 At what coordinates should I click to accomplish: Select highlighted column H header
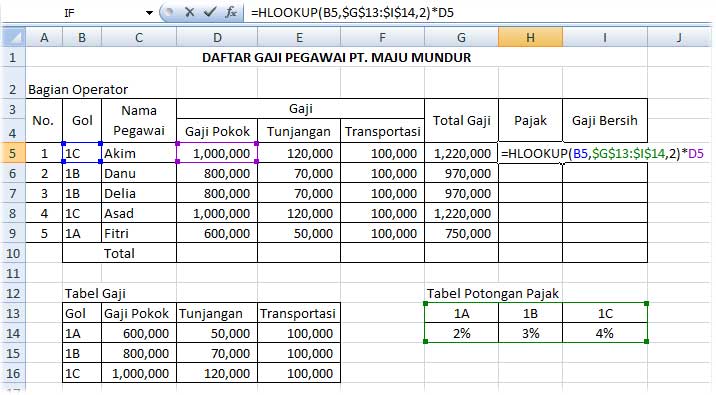(531, 37)
